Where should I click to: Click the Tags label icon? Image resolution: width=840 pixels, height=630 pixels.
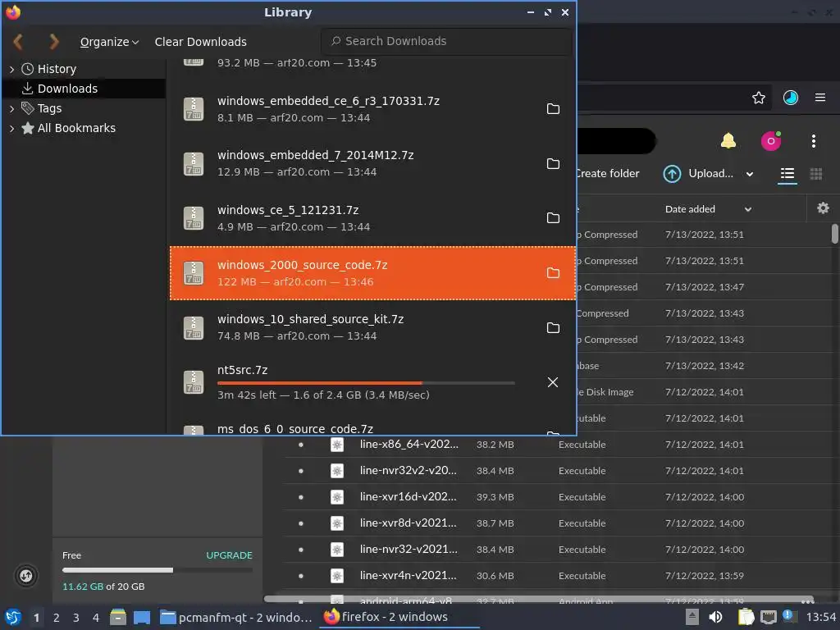click(27, 108)
